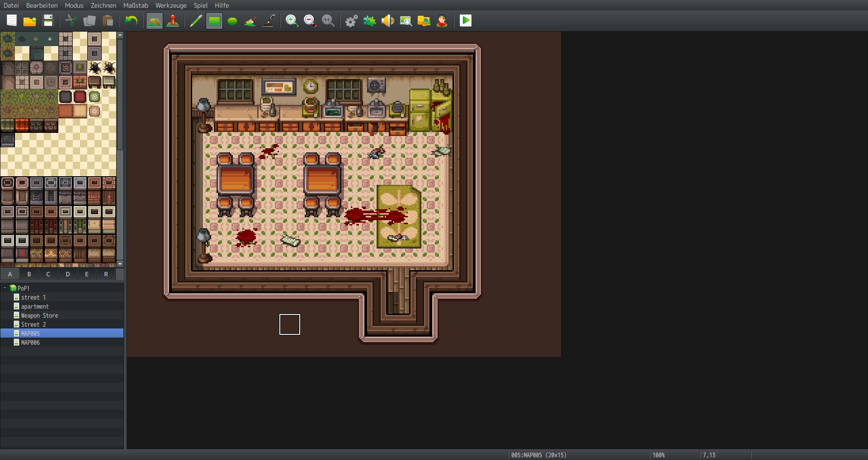
Task: Open the audio volume icon
Action: pyautogui.click(x=387, y=21)
